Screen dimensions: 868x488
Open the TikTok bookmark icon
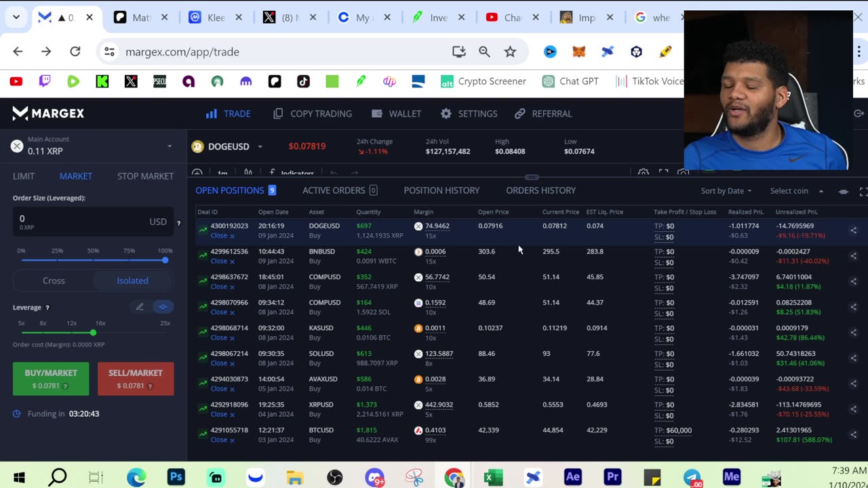[x=303, y=81]
